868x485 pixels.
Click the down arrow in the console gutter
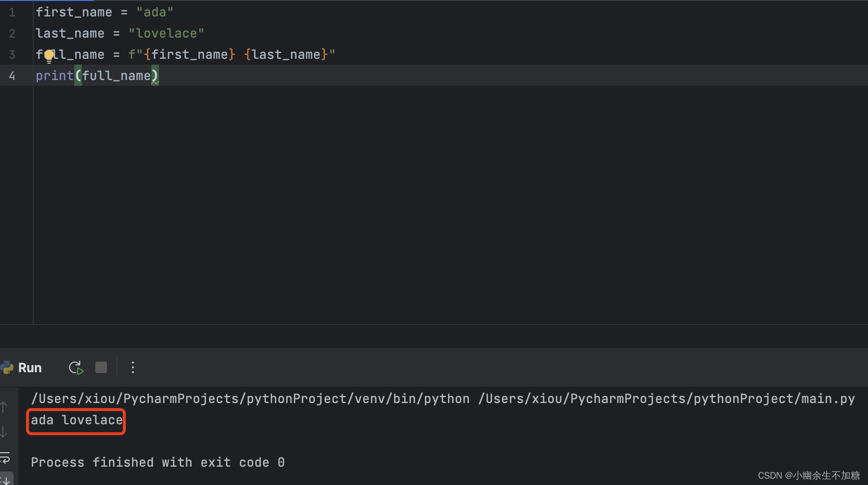4,431
